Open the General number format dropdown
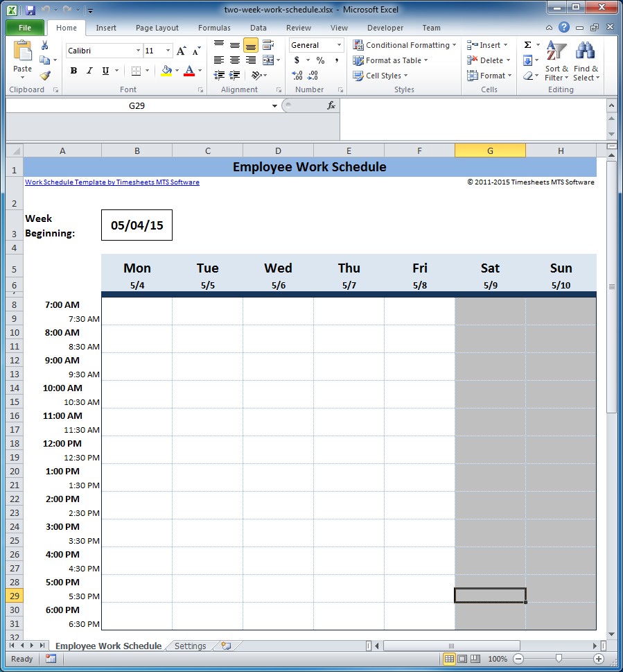This screenshot has height=672, width=623. tap(338, 44)
